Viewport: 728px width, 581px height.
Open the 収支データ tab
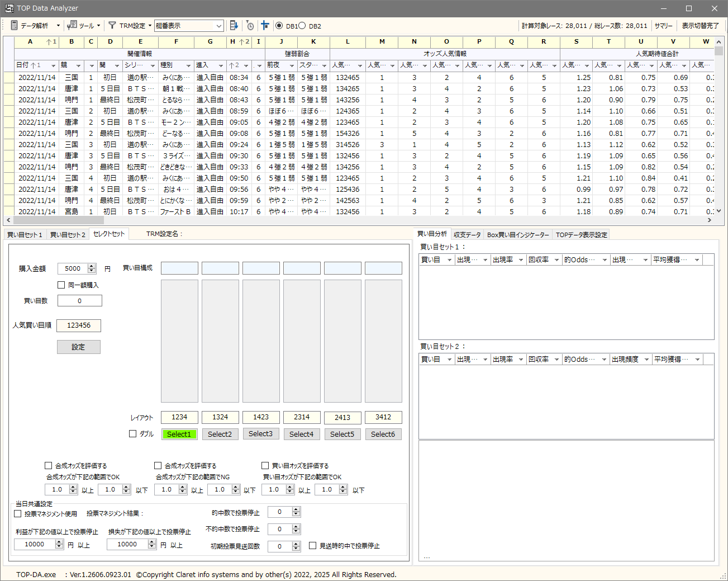tap(467, 235)
